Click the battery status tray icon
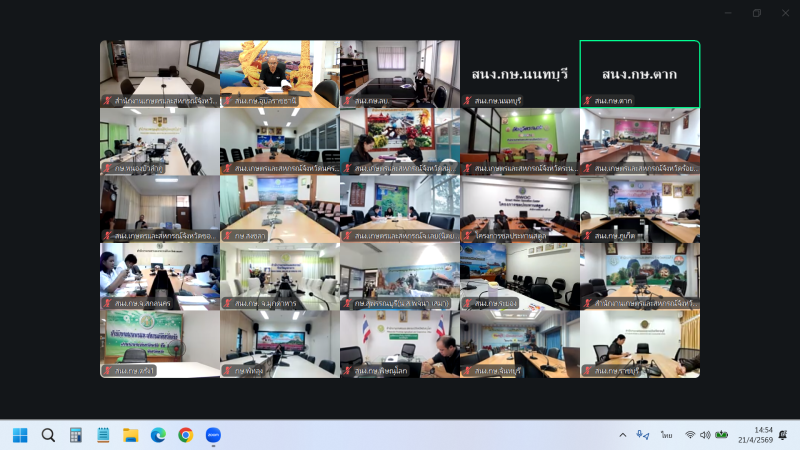 721,435
